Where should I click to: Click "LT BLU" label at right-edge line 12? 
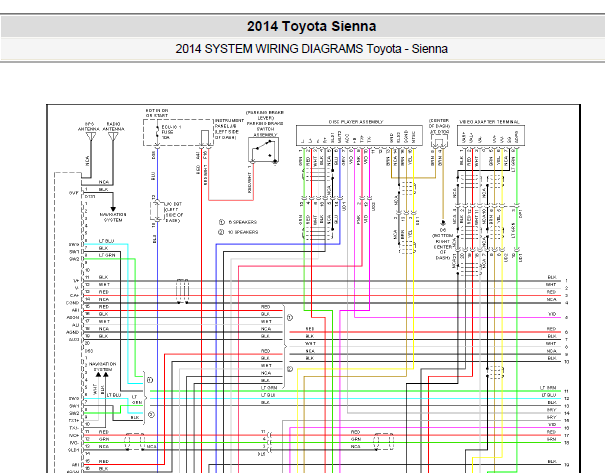(549, 395)
